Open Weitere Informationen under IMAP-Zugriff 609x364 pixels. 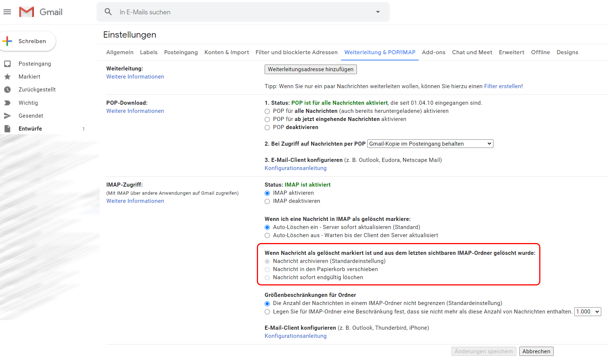[135, 201]
